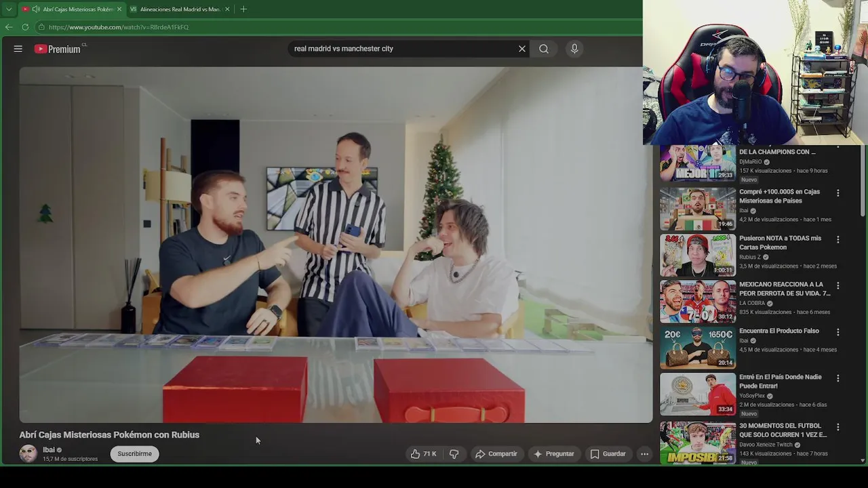This screenshot has width=868, height=488.
Task: Click the scrollbar down arrow
Action: pos(863,460)
